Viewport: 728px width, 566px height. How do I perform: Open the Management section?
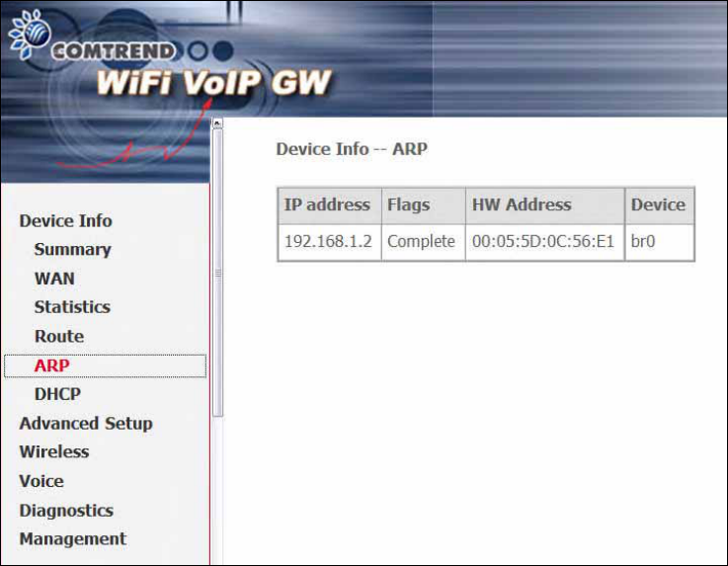[x=72, y=539]
